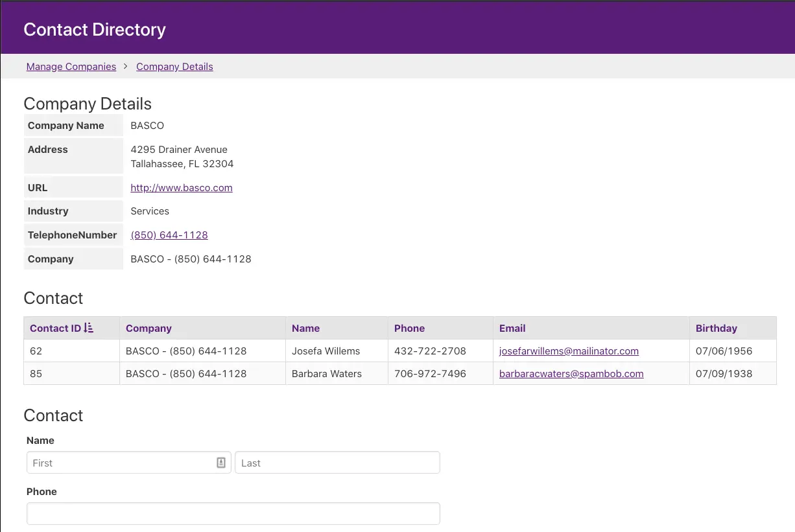Click the Contact Directory header title
The image size is (795, 532).
coord(95,30)
